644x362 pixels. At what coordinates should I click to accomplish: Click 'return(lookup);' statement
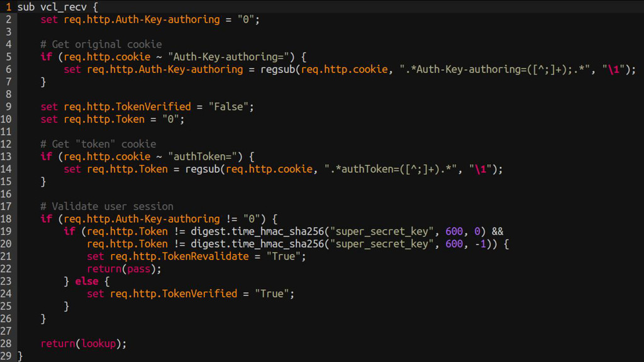(x=84, y=344)
